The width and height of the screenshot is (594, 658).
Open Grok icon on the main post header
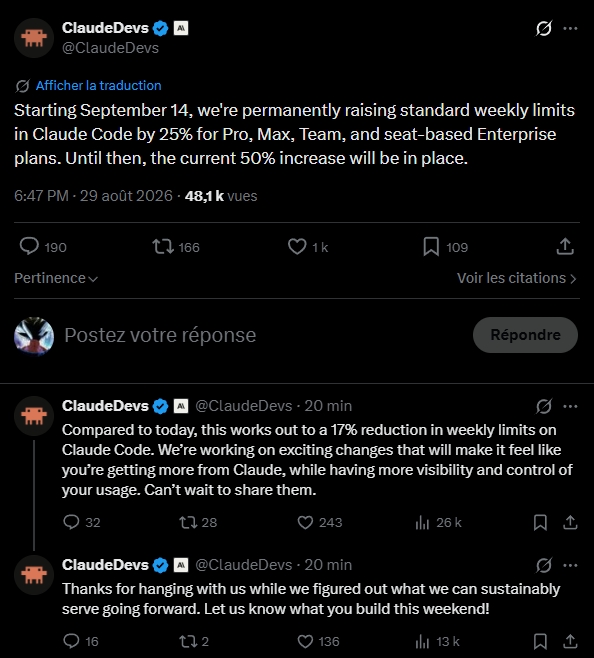(544, 29)
